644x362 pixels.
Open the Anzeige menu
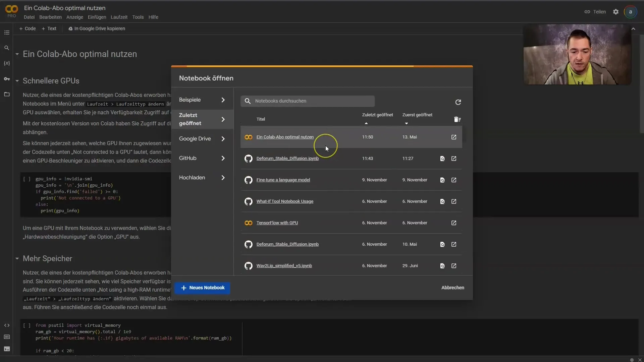[x=75, y=17]
